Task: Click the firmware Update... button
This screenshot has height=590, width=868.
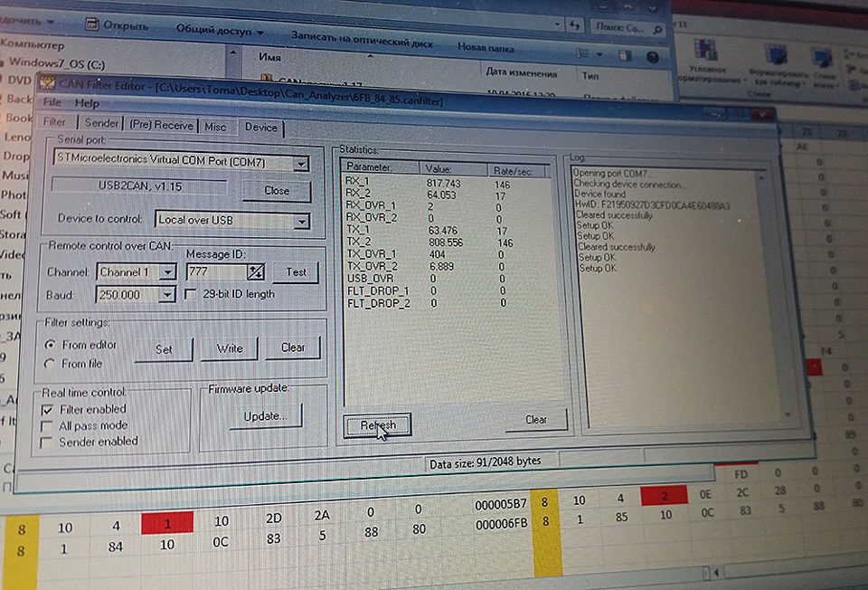Action: pyautogui.click(x=265, y=415)
